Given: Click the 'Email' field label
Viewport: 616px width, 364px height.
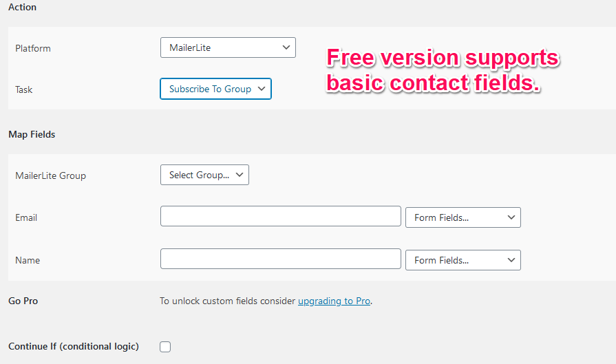Looking at the screenshot, I should [x=26, y=217].
